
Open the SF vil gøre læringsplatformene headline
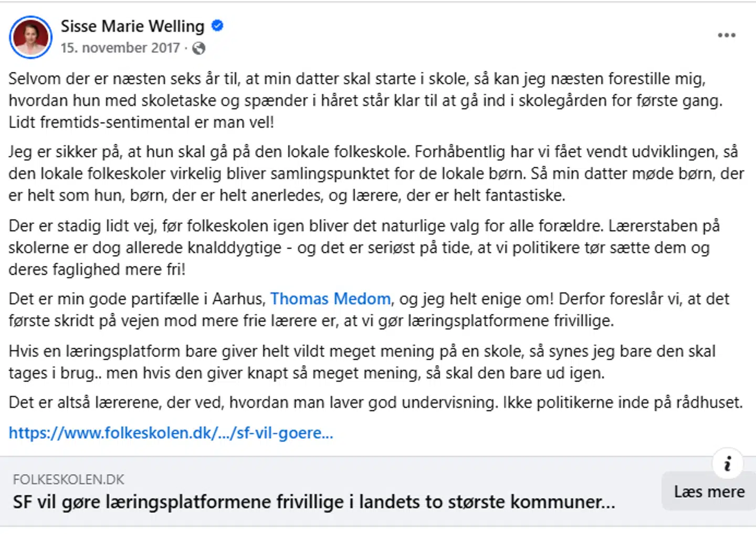pyautogui.click(x=313, y=502)
